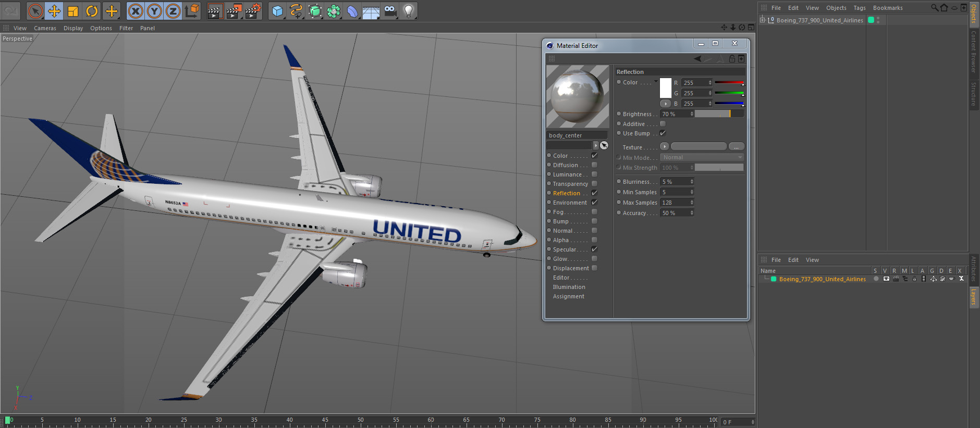The image size is (980, 428).
Task: Activate the Scale tool
Action: [x=73, y=11]
